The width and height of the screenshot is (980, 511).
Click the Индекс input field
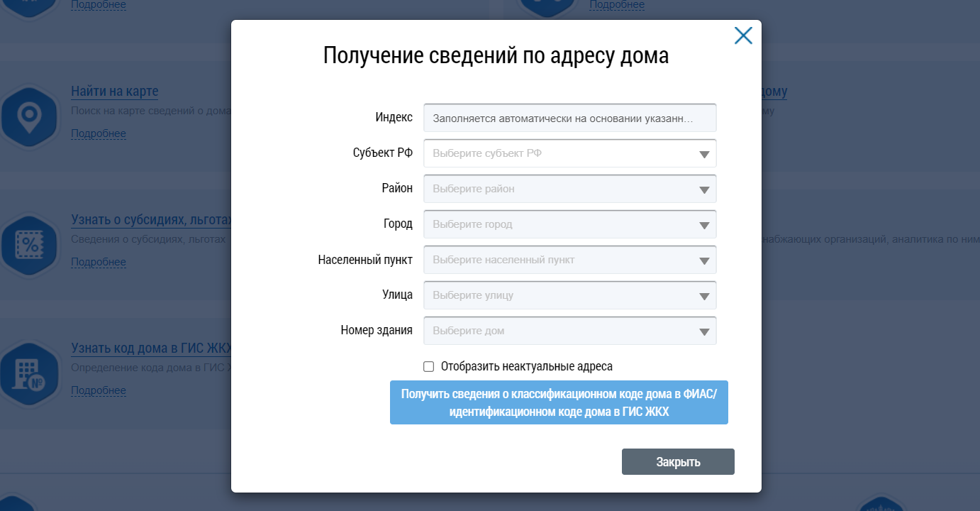pos(570,118)
